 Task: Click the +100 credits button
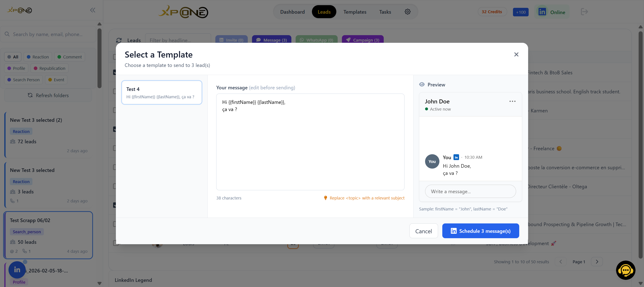point(521,12)
